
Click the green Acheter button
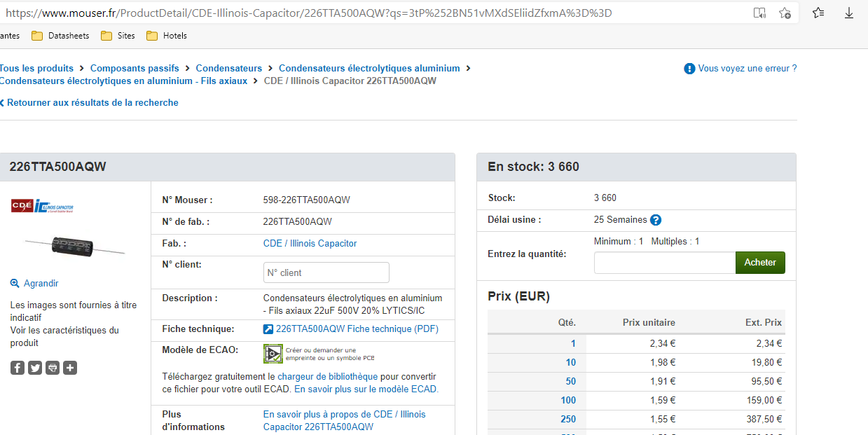(760, 263)
